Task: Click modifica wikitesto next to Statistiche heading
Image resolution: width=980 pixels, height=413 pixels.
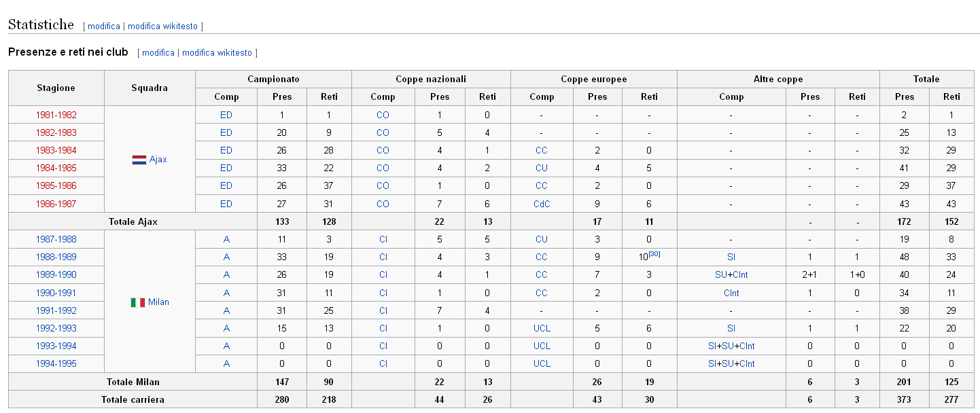Action: pos(162,26)
